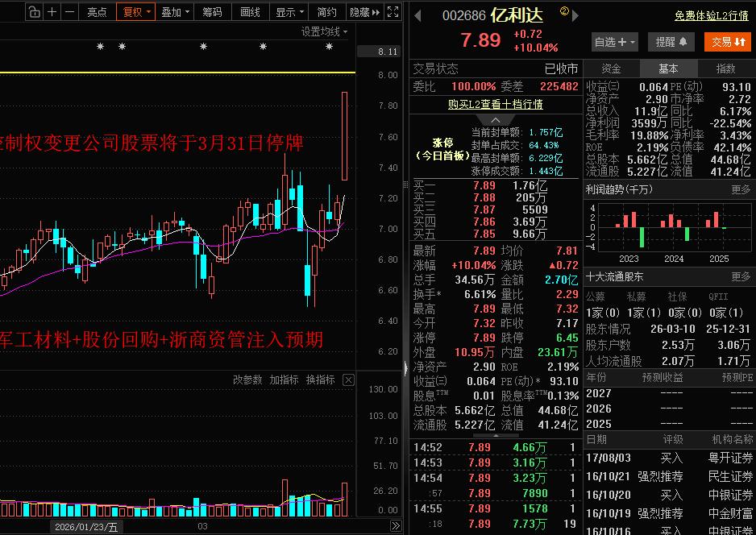Image resolution: width=756 pixels, height=535 pixels.
Task: Zoom out the chart with minus icon
Action: [x=70, y=12]
